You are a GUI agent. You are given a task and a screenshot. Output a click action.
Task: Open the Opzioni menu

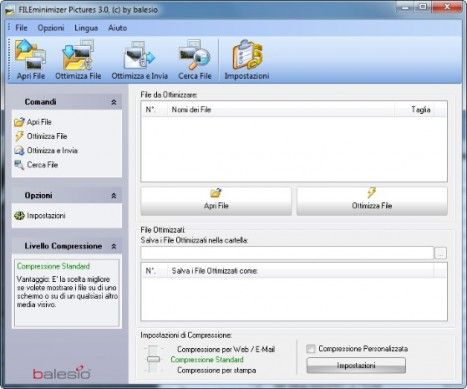[51, 28]
